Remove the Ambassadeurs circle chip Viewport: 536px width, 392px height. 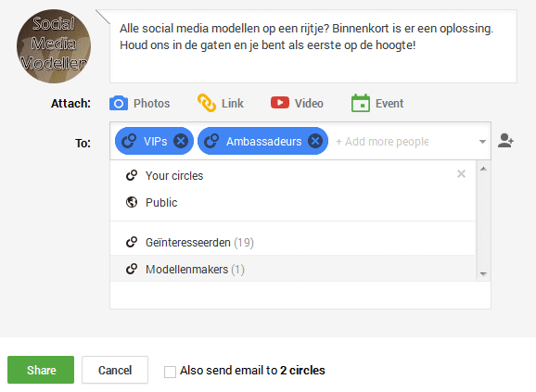[315, 141]
